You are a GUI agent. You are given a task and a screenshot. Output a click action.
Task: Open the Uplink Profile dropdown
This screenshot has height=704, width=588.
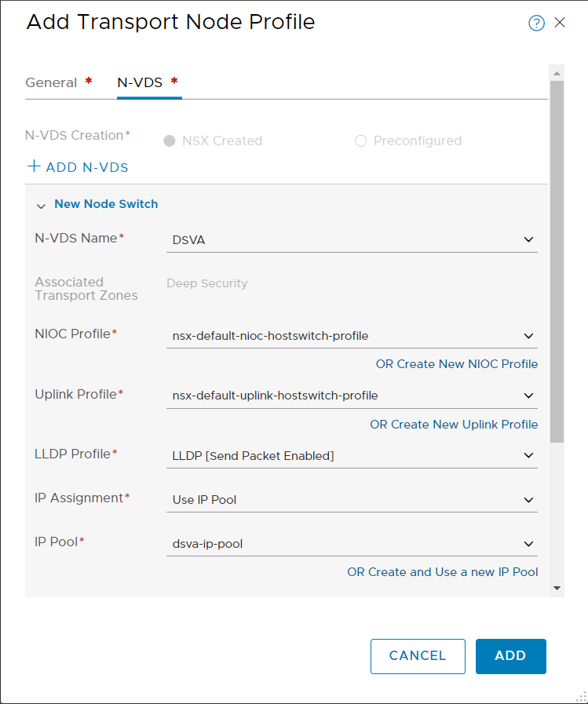(352, 396)
